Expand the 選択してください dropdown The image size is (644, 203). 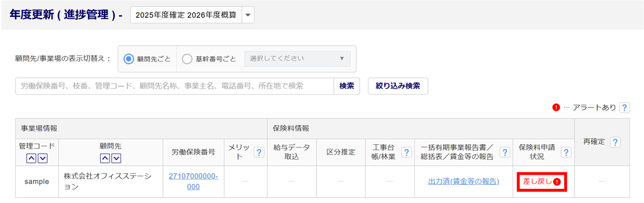pyautogui.click(x=297, y=58)
